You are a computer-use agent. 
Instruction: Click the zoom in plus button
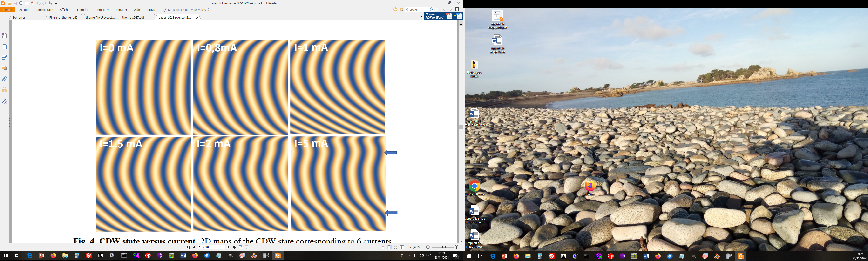(x=457, y=247)
